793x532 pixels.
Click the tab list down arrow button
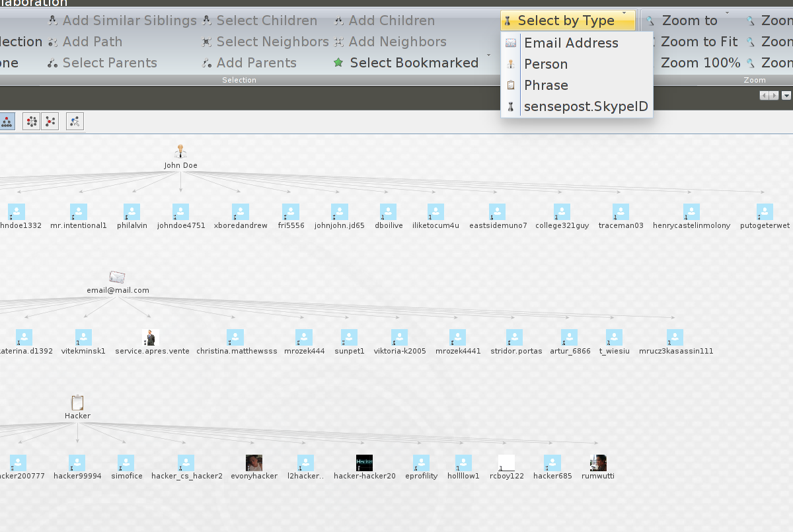click(x=786, y=96)
